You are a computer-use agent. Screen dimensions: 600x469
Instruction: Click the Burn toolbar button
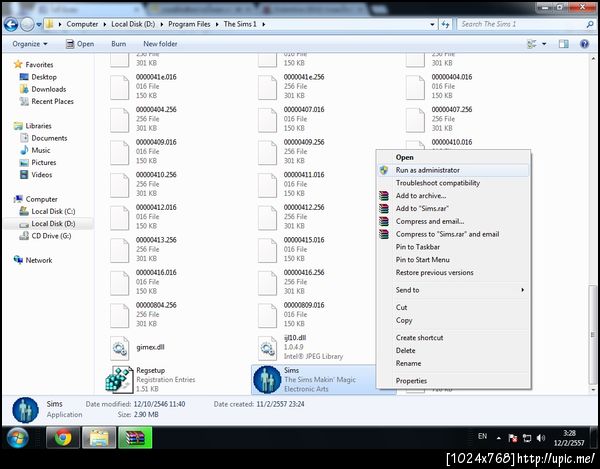119,44
